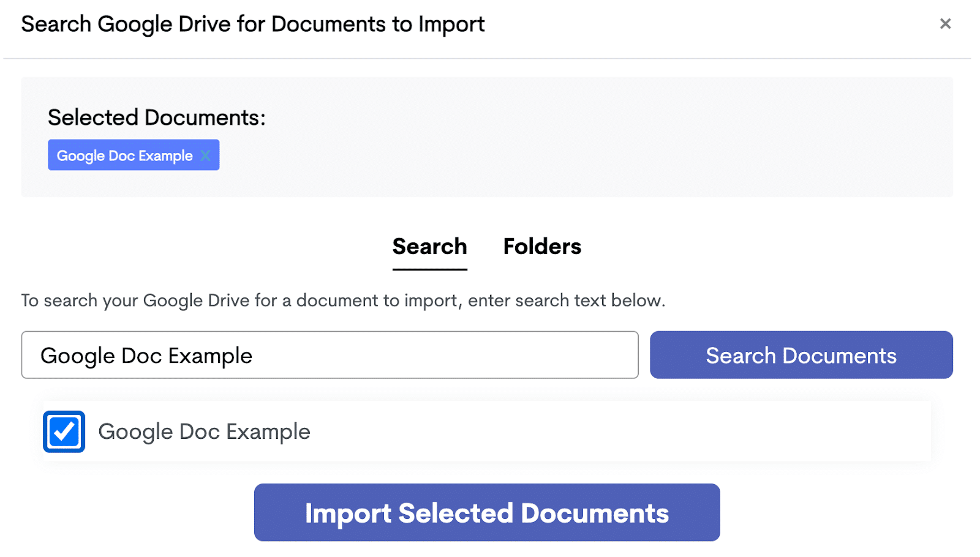Select the Google Doc Example result row label

[204, 432]
